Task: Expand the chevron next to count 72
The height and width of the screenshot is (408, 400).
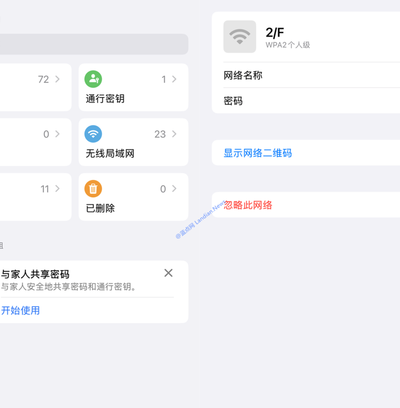Action: pos(57,79)
